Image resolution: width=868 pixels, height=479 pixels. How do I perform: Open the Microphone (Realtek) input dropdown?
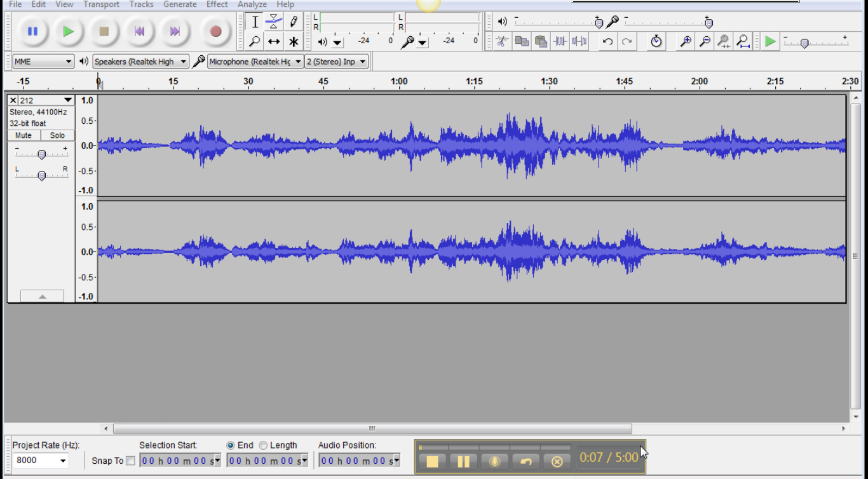pyautogui.click(x=255, y=62)
